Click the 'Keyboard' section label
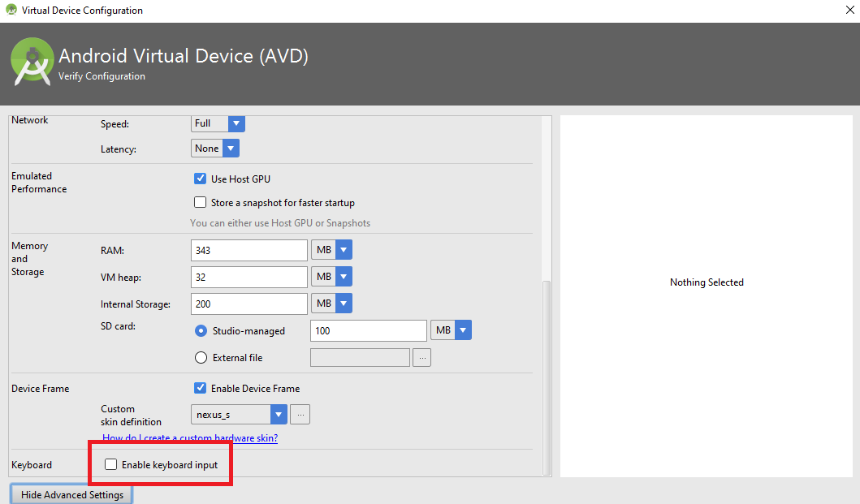860x504 pixels. pos(32,465)
